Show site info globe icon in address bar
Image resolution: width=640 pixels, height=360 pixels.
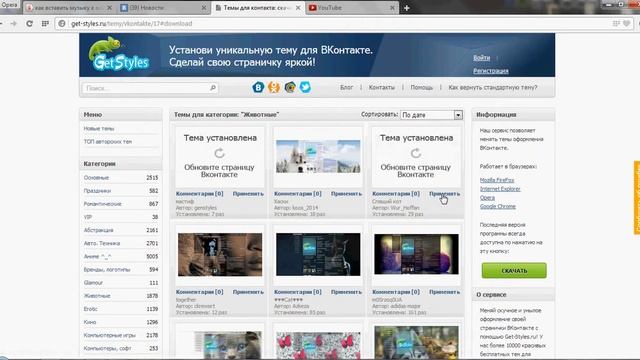[x=62, y=24]
